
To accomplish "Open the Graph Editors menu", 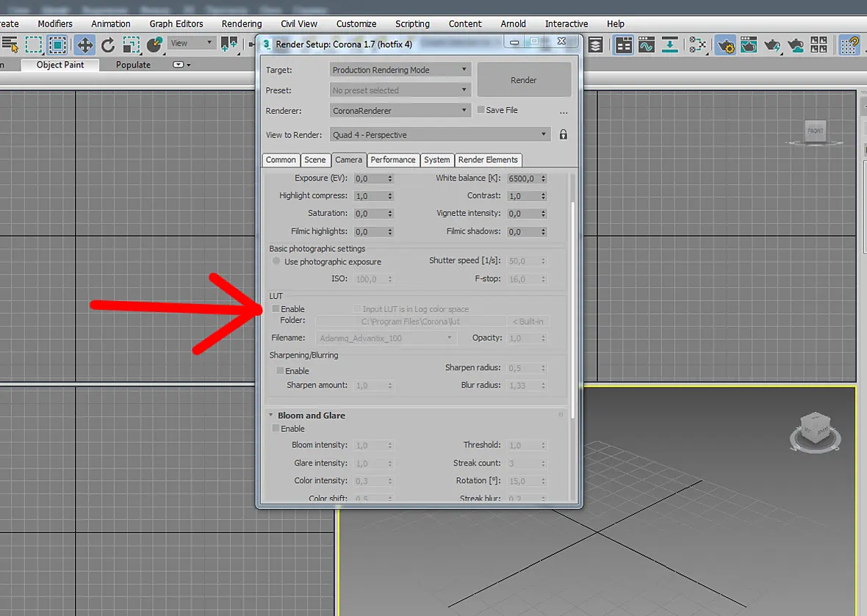I will [x=176, y=23].
